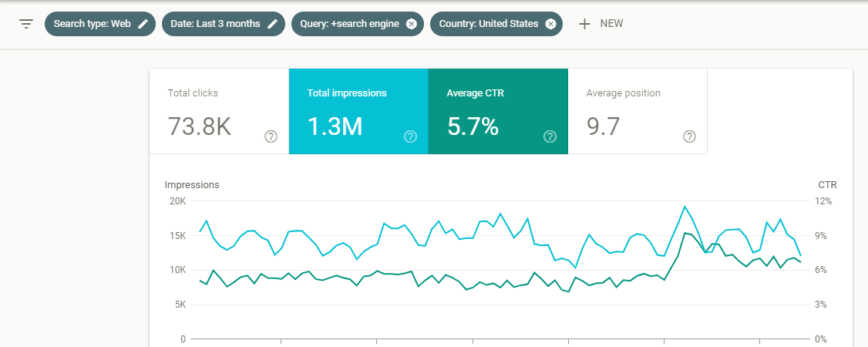The image size is (868, 347).
Task: Click the Impressions axis label
Action: click(x=192, y=185)
